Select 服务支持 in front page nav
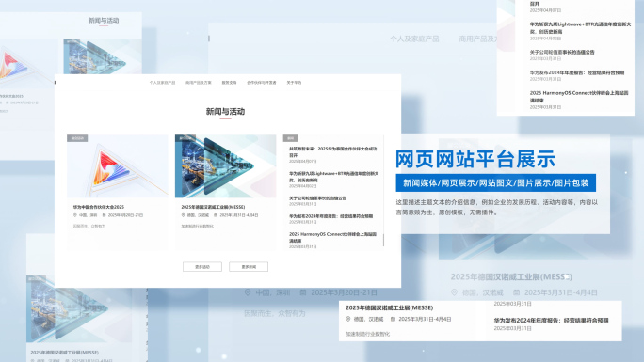Screen dimensions: 644x362 [x=229, y=83]
